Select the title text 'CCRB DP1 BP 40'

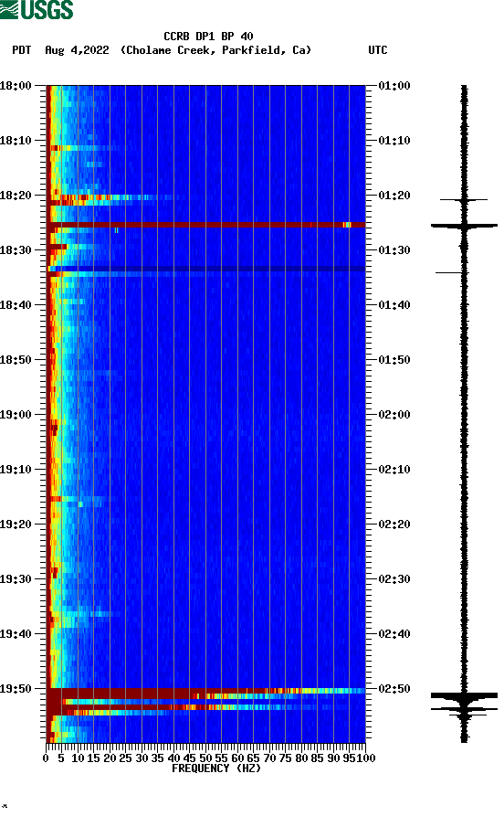tap(208, 37)
